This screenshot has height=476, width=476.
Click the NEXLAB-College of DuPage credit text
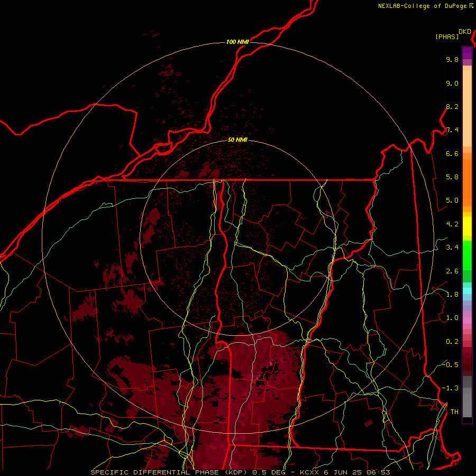tap(423, 6)
